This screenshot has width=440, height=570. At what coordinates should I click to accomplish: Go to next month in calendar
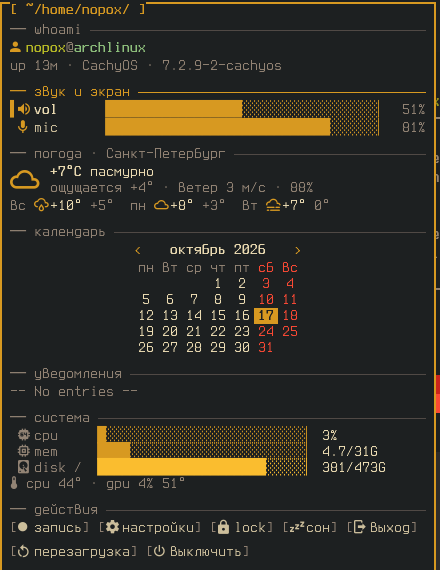(x=297, y=250)
